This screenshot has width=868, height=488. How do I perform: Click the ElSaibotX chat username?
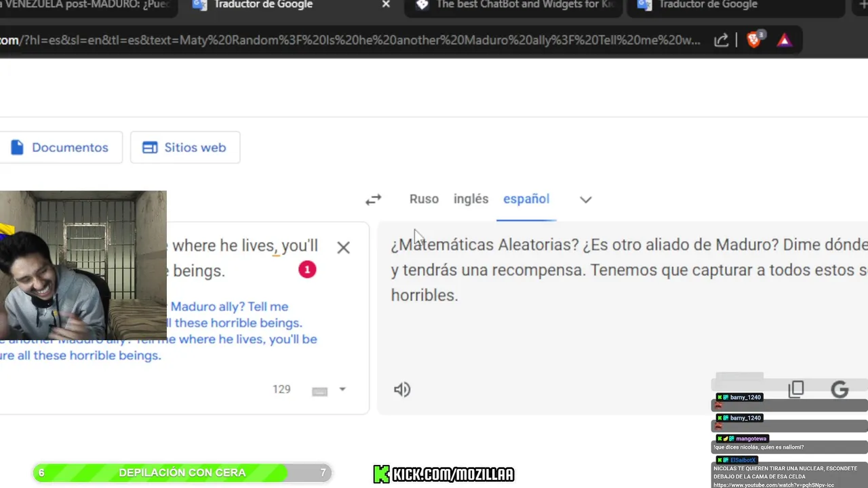tap(743, 460)
